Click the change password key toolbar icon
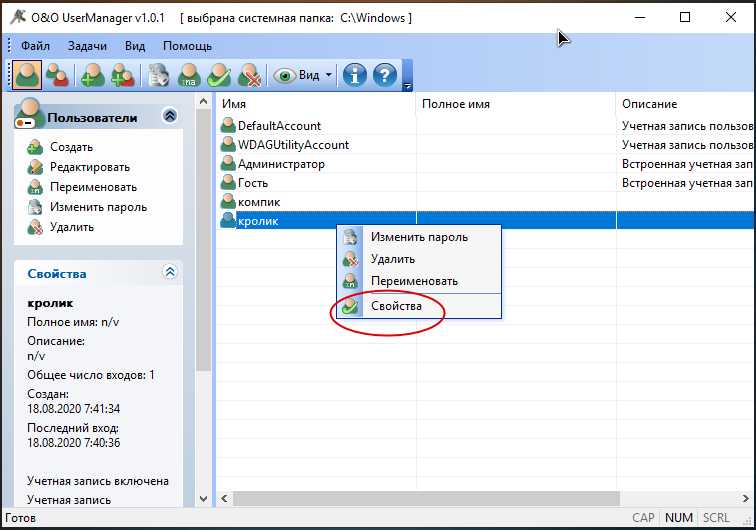The height and width of the screenshot is (530, 756). coord(159,75)
